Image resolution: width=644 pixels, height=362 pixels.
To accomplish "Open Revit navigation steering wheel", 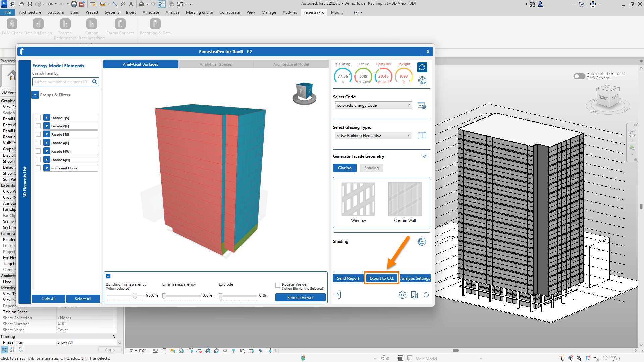I will pos(632,133).
